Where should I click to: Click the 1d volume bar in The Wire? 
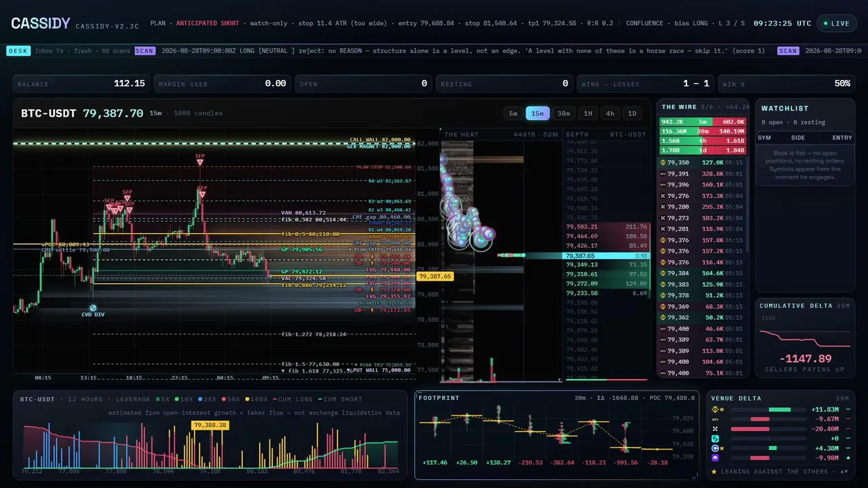pos(703,150)
